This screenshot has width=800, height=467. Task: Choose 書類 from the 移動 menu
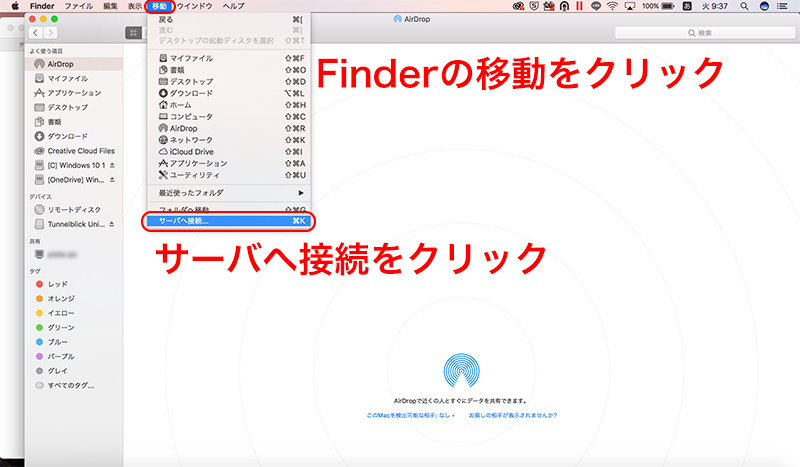[229, 70]
